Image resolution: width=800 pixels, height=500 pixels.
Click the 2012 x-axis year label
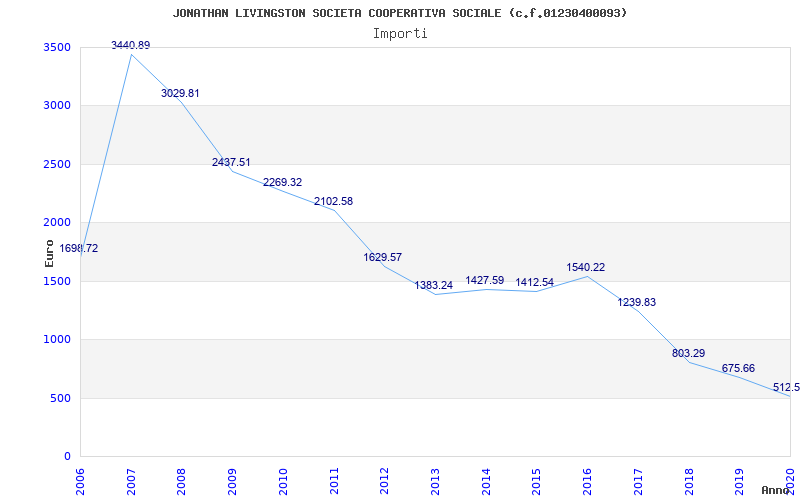tap(385, 481)
